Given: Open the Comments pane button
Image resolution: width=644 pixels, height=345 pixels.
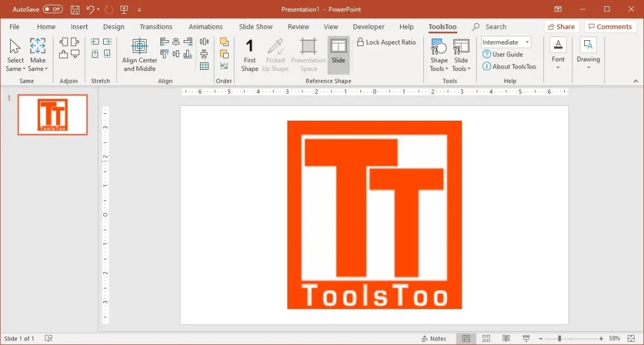Looking at the screenshot, I should click(609, 26).
